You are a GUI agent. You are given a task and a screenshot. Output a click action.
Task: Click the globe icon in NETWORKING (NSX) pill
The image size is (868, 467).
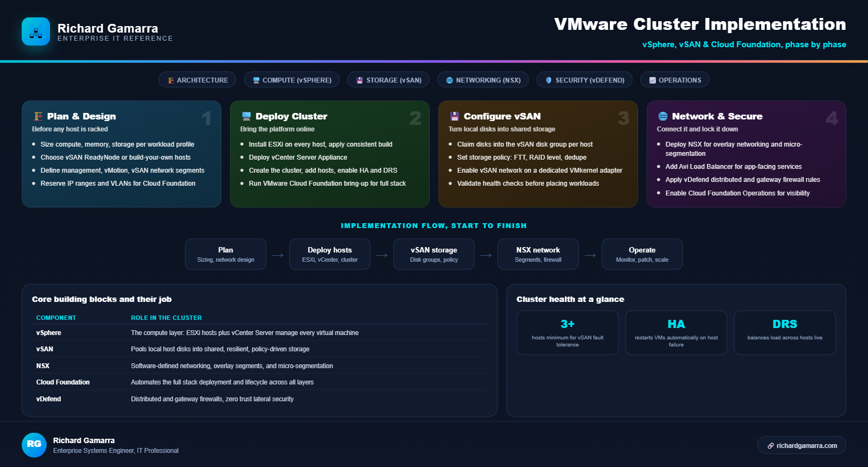point(450,80)
